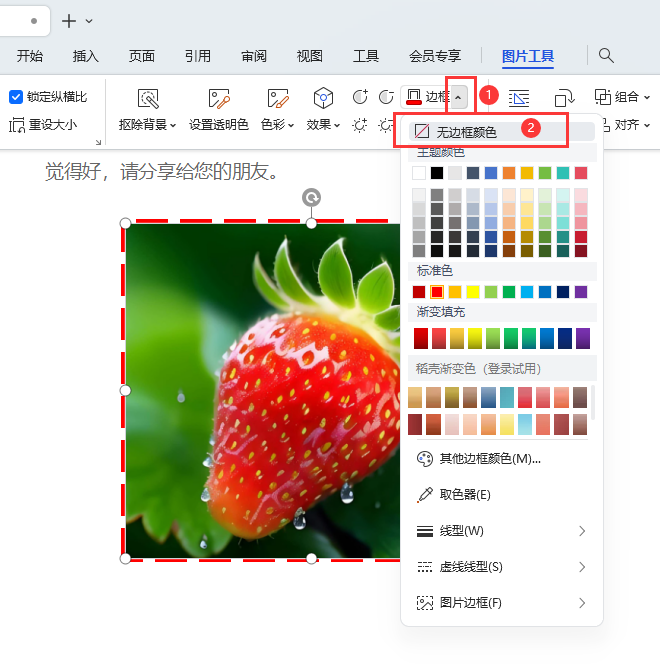Choose the selected red standard color

437,292
